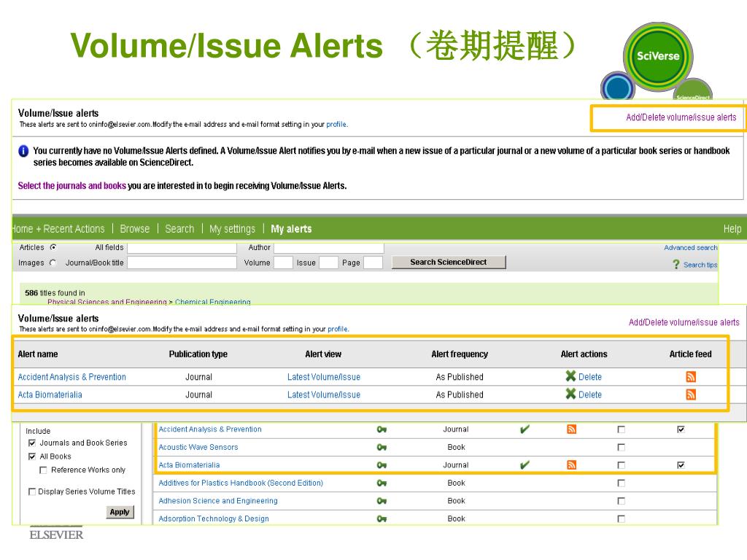Click RSS feed icon for Acta Biomaterialia alert
The height and width of the screenshot is (560, 747).
click(x=691, y=394)
